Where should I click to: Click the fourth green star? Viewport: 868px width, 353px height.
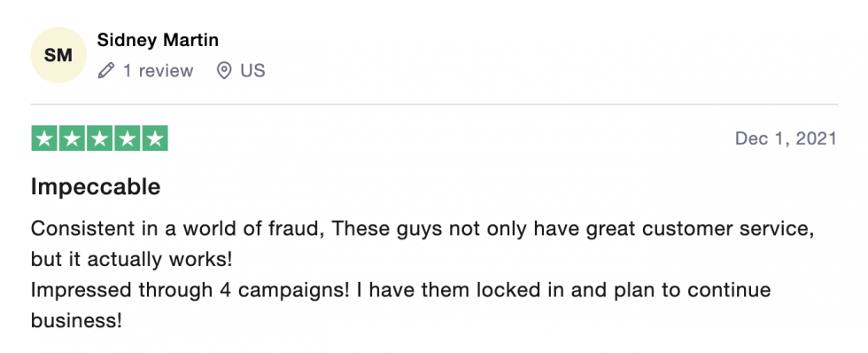pos(128,138)
